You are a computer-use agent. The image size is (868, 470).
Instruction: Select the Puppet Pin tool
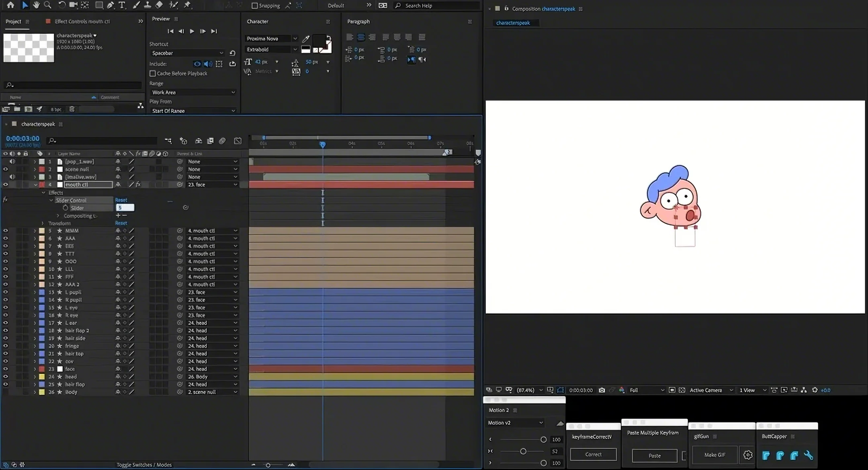(x=187, y=5)
